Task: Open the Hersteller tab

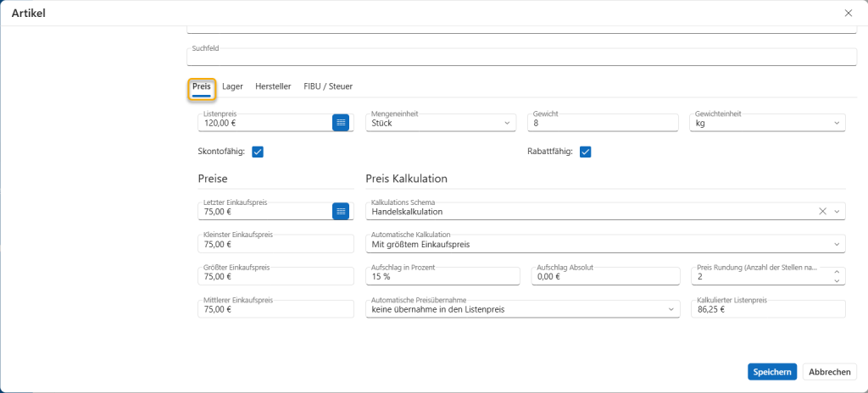Action: pyautogui.click(x=273, y=86)
